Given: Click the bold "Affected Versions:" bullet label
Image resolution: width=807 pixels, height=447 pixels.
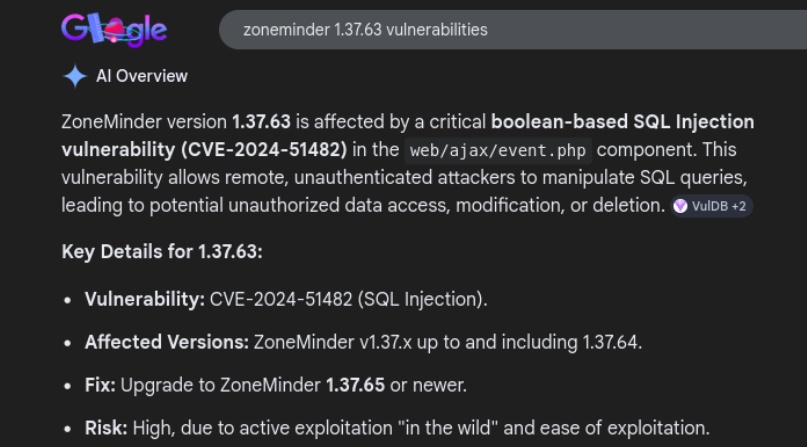Looking at the screenshot, I should point(167,342).
